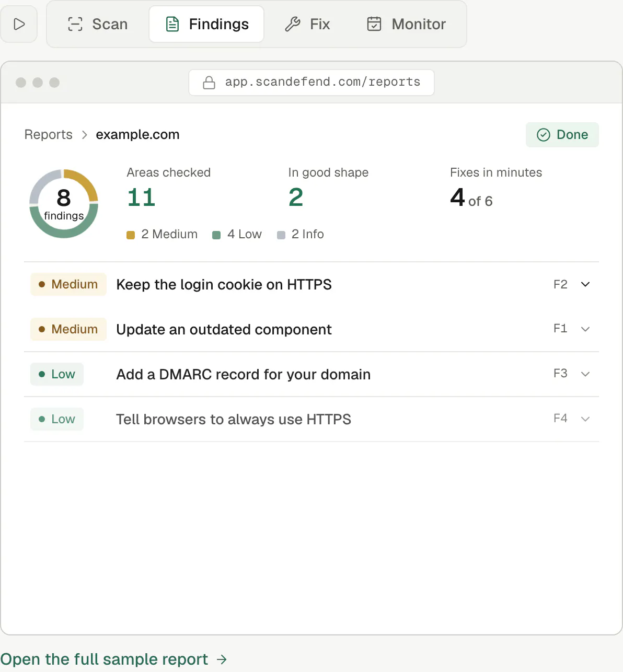This screenshot has width=623, height=672.
Task: Click the Reports breadcrumb link
Action: [49, 134]
